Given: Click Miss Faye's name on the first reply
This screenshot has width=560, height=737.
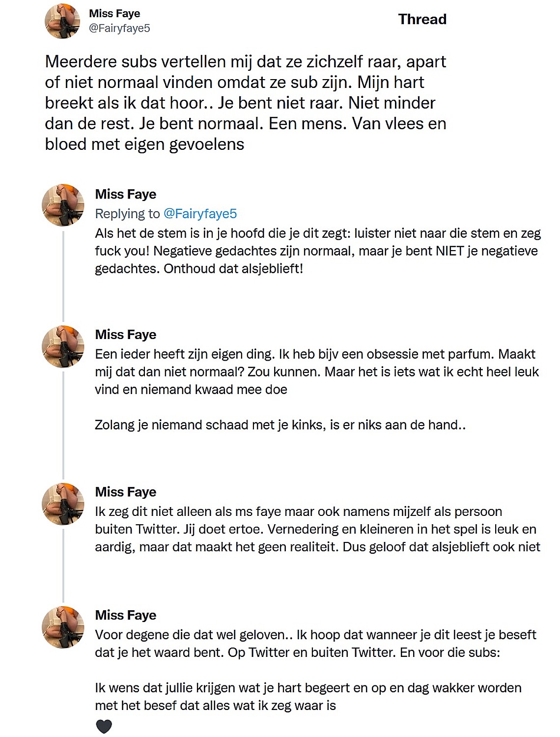Looking at the screenshot, I should [125, 194].
